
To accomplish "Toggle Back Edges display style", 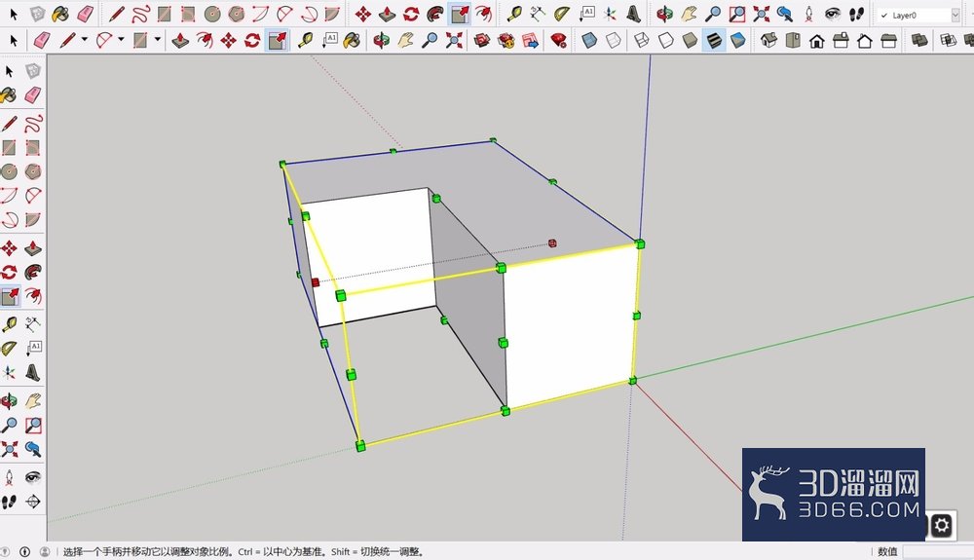I will click(613, 41).
